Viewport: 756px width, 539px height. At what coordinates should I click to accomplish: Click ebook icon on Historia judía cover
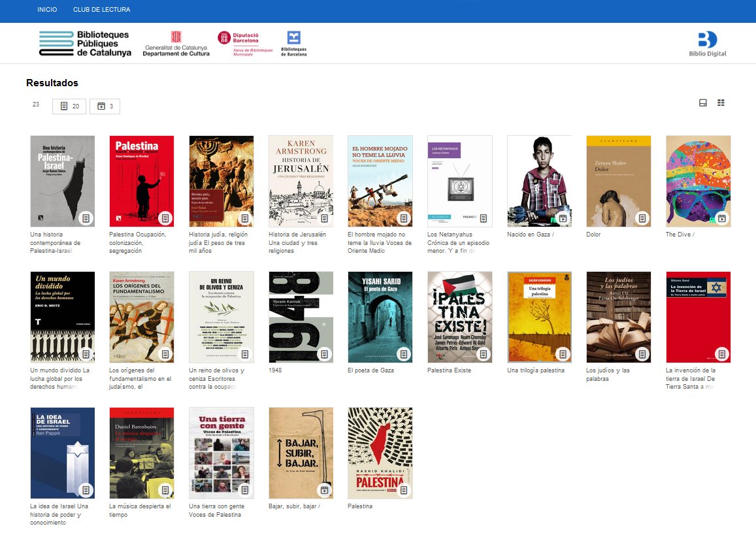click(245, 218)
